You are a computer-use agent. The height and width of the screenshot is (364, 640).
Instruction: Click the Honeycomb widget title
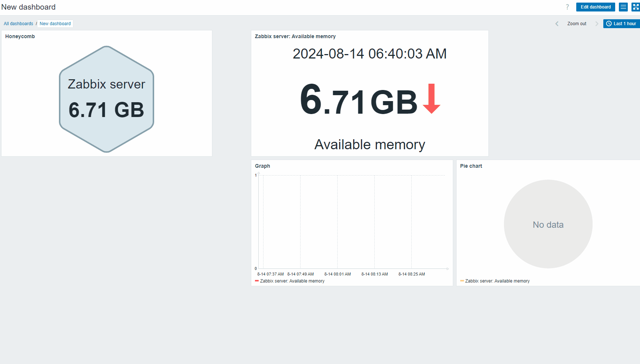[x=20, y=36]
